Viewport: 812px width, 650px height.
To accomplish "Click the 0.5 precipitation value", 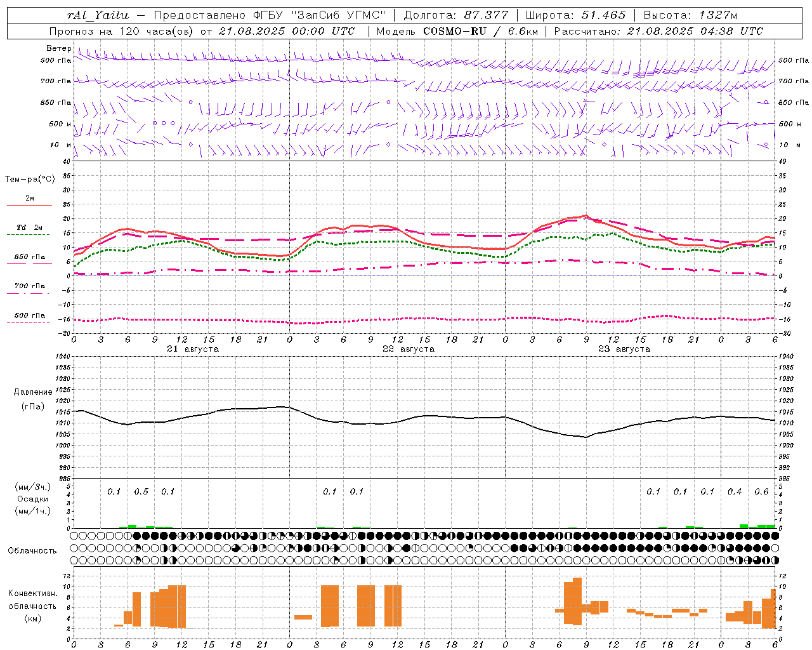I will point(141,492).
